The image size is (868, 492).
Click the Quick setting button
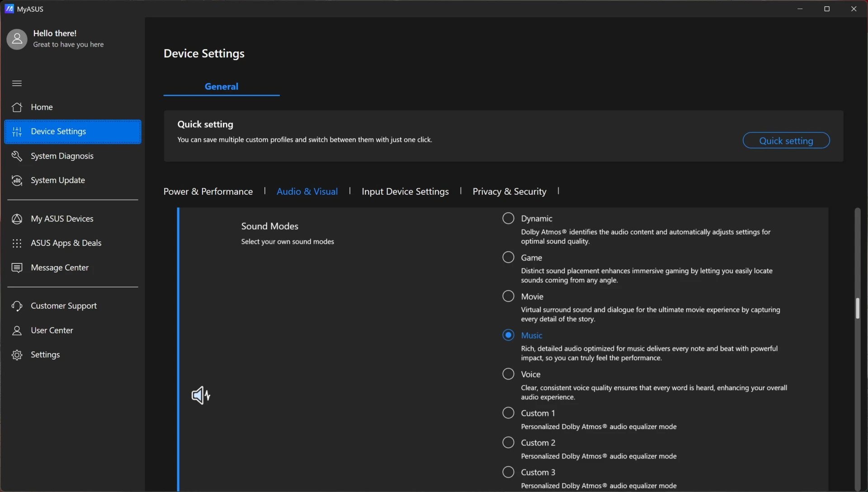click(x=786, y=141)
